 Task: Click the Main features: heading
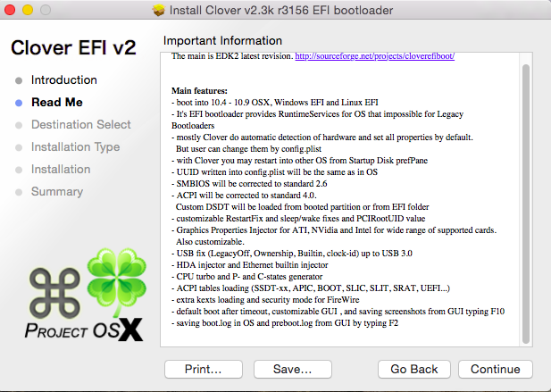coord(199,91)
